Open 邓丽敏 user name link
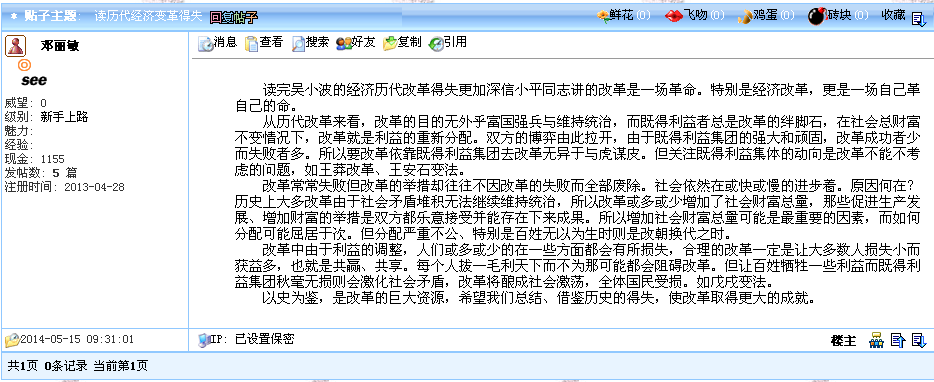Viewport: 934px width, 382px height. (x=60, y=46)
